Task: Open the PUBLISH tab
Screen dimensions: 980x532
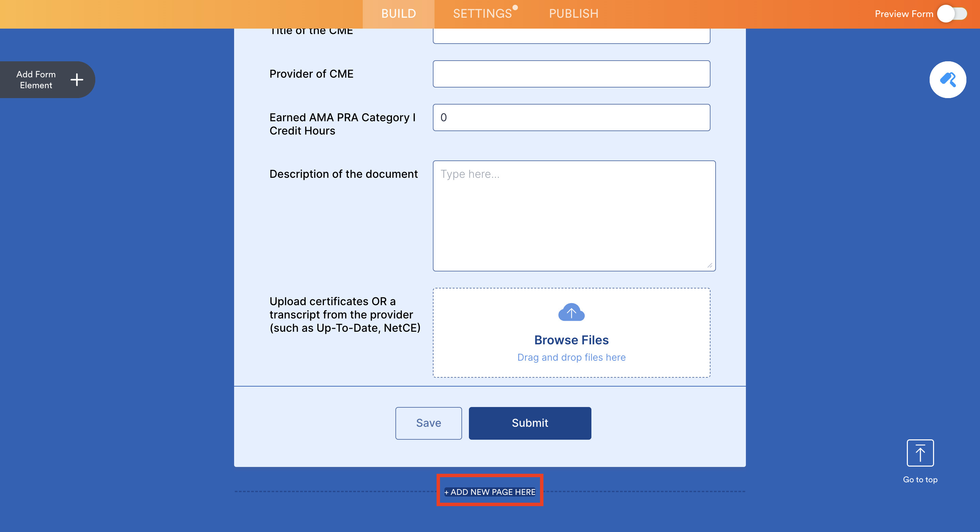Action: (x=573, y=14)
